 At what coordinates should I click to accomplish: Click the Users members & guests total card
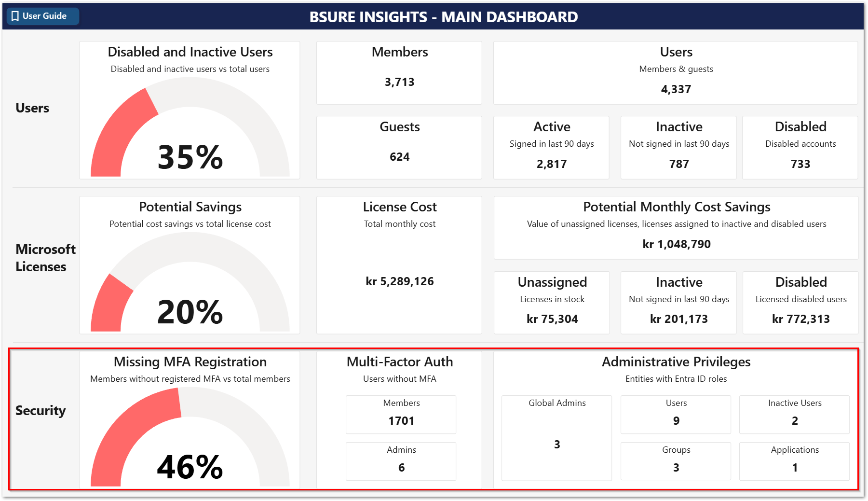(x=676, y=72)
